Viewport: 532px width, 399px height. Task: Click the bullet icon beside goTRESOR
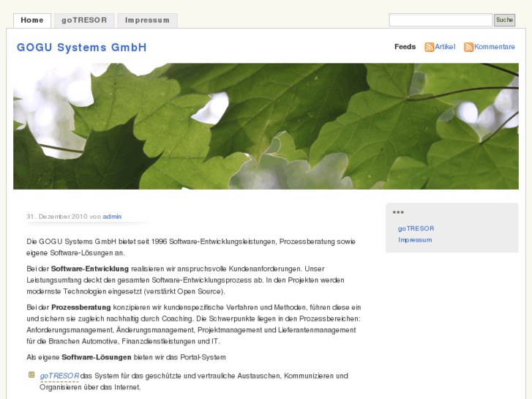pos(31,375)
